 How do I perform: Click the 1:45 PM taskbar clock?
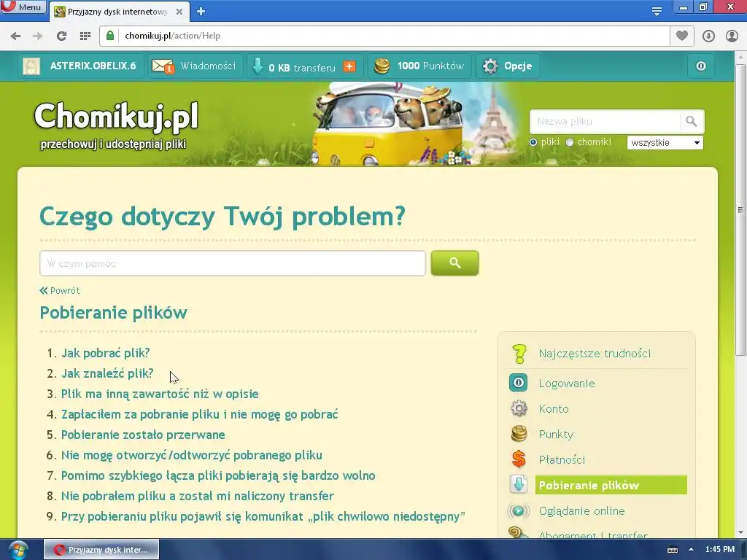click(x=720, y=550)
